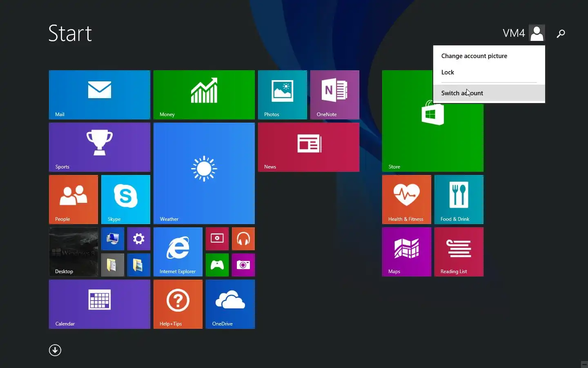Screen dimensions: 588x368
Task: Click the zoom-out button at bottom right
Action: point(584,364)
